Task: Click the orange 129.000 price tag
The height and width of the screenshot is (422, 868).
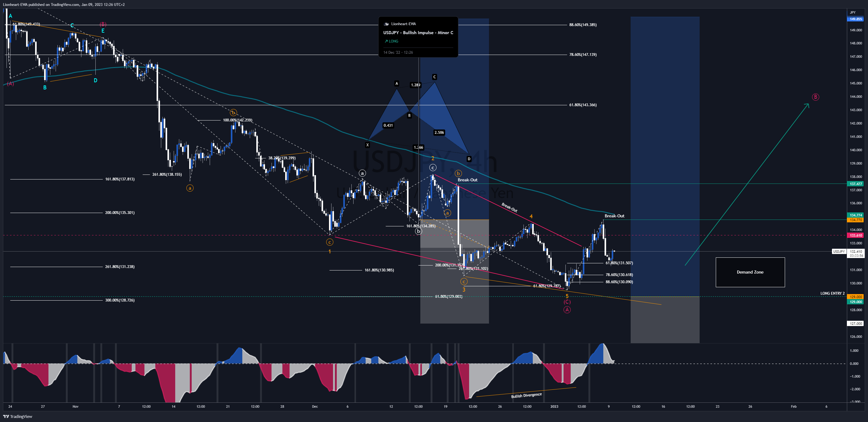Action: (855, 297)
